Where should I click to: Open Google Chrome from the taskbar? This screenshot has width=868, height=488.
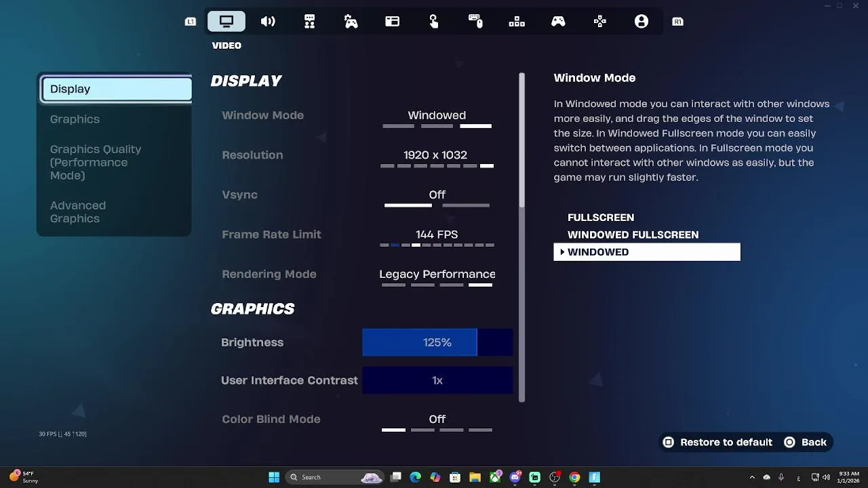point(574,477)
